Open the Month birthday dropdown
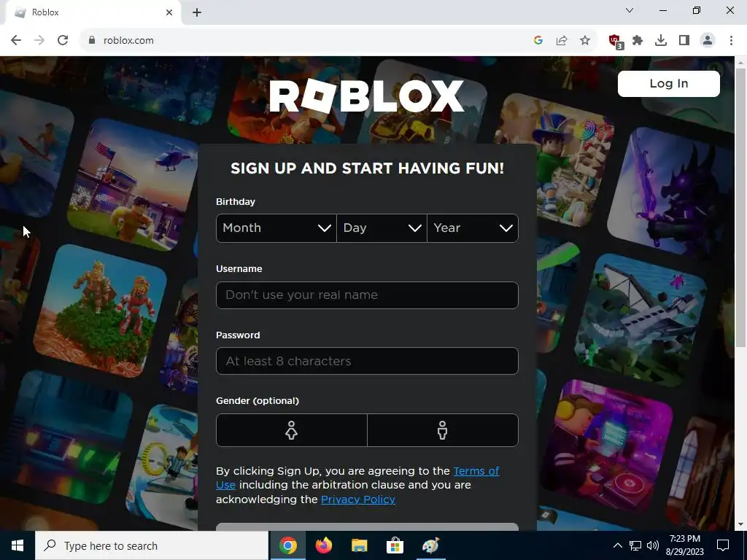This screenshot has height=560, width=747. tap(276, 228)
